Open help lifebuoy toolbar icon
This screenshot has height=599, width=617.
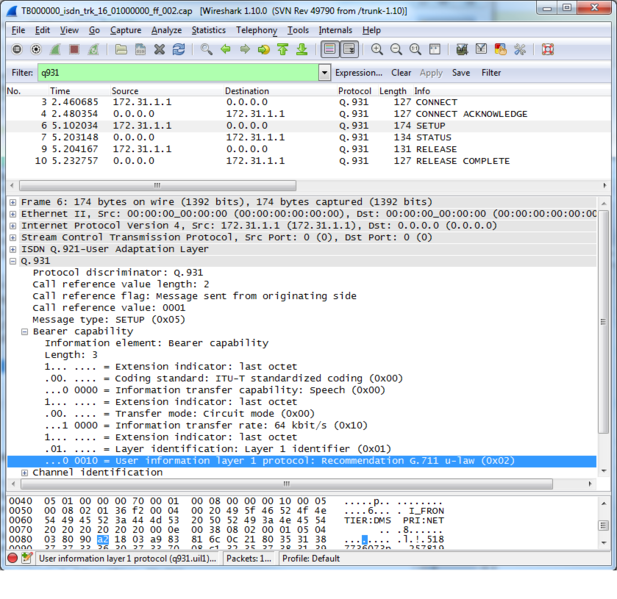tap(548, 50)
